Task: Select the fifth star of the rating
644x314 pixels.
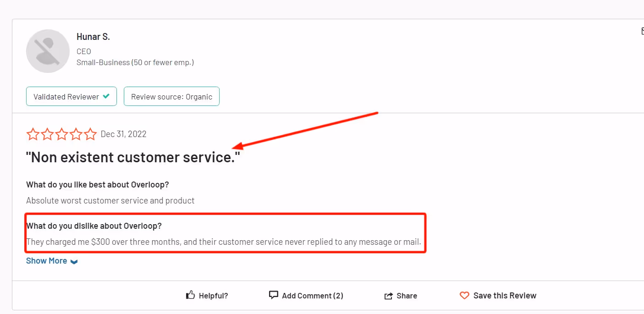Action: 90,134
